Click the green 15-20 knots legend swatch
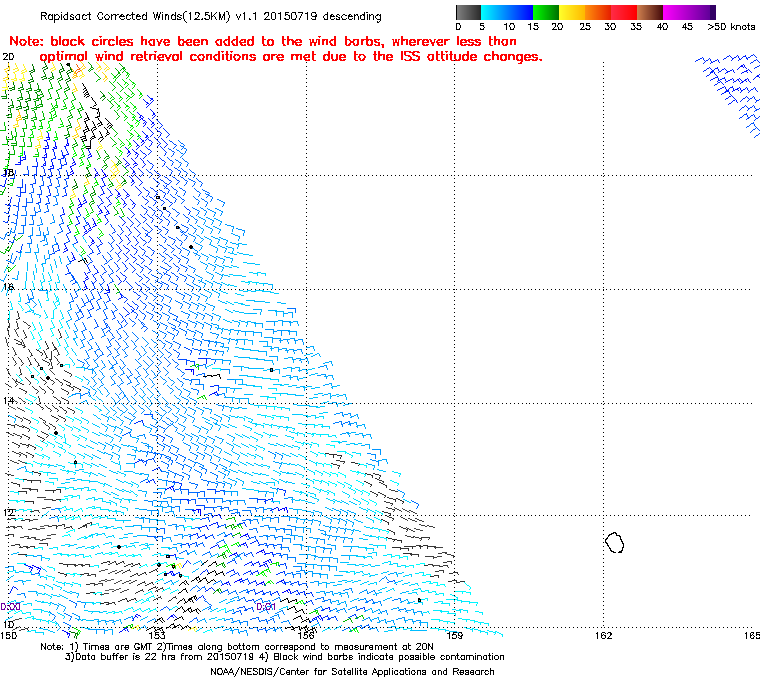 [x=546, y=12]
